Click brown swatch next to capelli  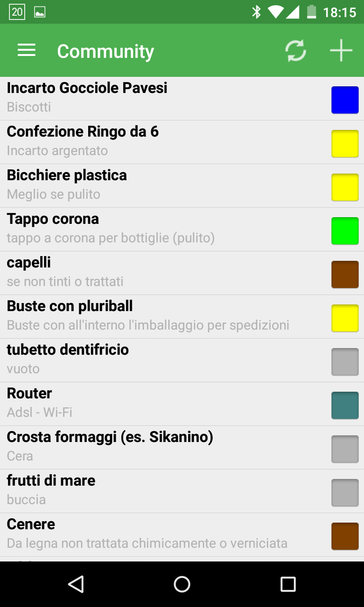click(x=345, y=275)
